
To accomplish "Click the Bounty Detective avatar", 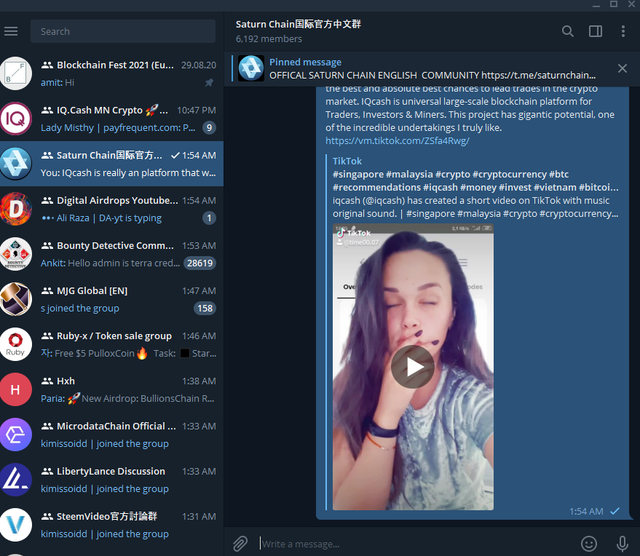I will tap(16, 254).
